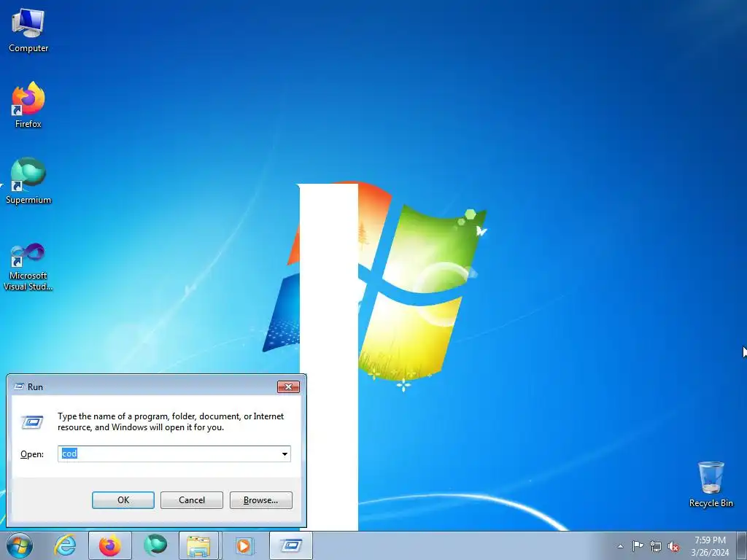This screenshot has height=560, width=747.
Task: Open Firefox from the taskbar
Action: [x=110, y=545]
